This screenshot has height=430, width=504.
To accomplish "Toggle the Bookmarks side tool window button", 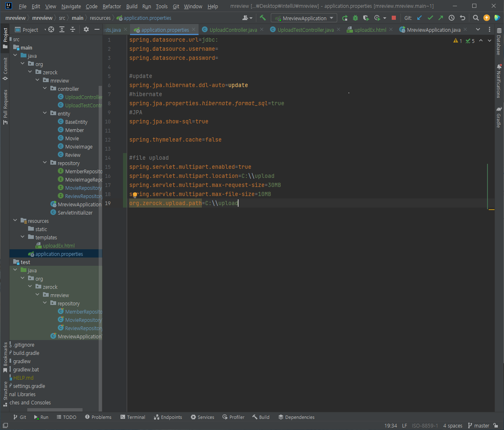I will click(x=5, y=357).
